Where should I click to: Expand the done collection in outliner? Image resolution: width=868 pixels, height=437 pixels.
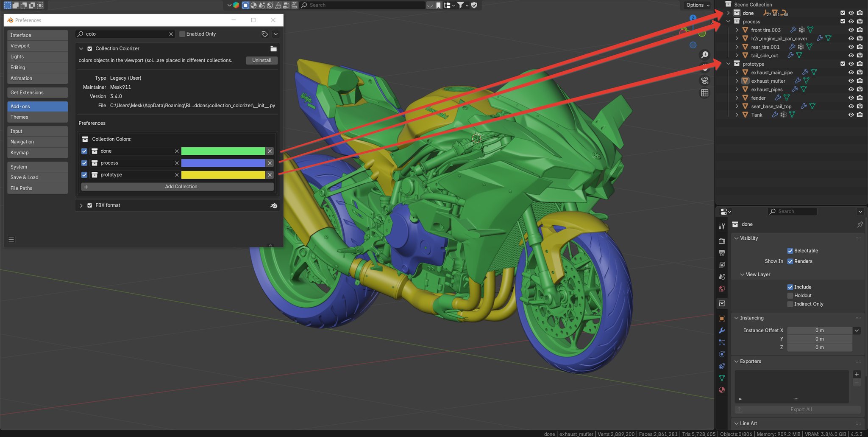click(729, 13)
